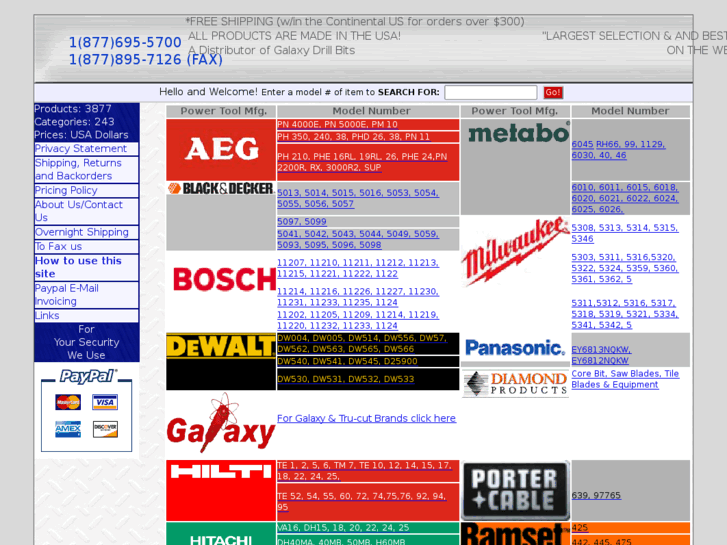Viewport: 727px width, 545px height.
Task: Open Black & Decker 5041, 5042 models
Action: pyautogui.click(x=358, y=239)
